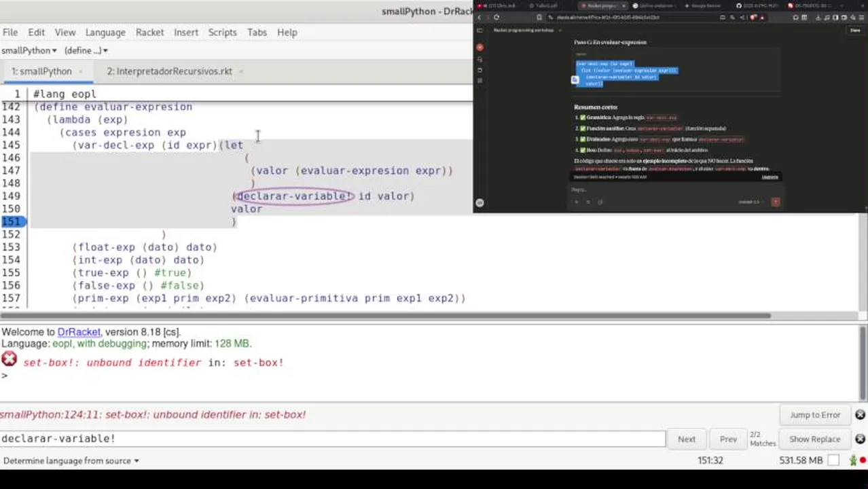Open the Insert menu
Image resolution: width=868 pixels, height=489 pixels.
186,32
